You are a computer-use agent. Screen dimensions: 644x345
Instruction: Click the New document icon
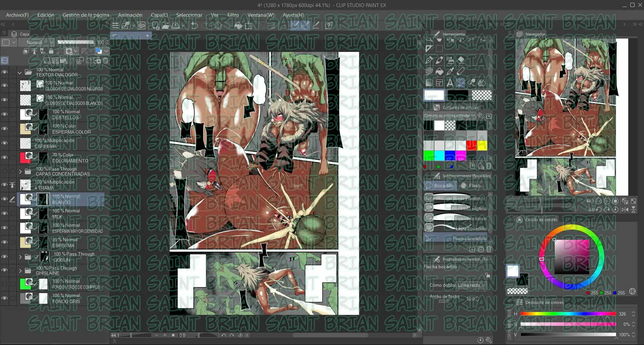click(x=155, y=25)
